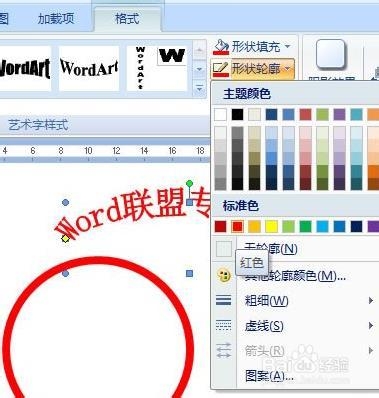Image resolution: width=379 pixels, height=398 pixels.
Task: Choose purple theme color swatch
Action: coord(339,114)
